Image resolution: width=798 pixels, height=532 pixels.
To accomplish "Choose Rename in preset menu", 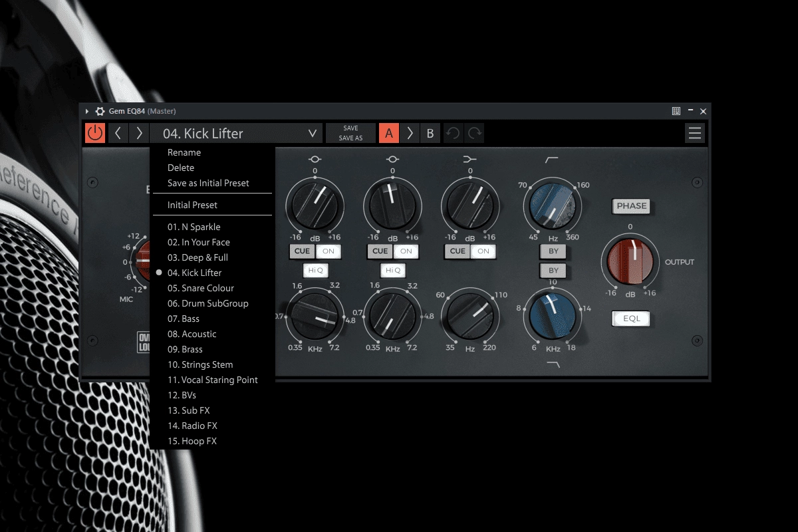I will tap(184, 152).
